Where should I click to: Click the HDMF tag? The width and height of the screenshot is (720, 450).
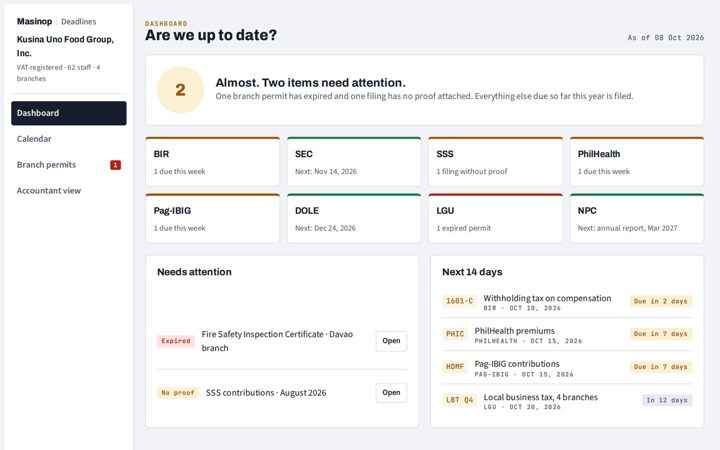(x=455, y=367)
